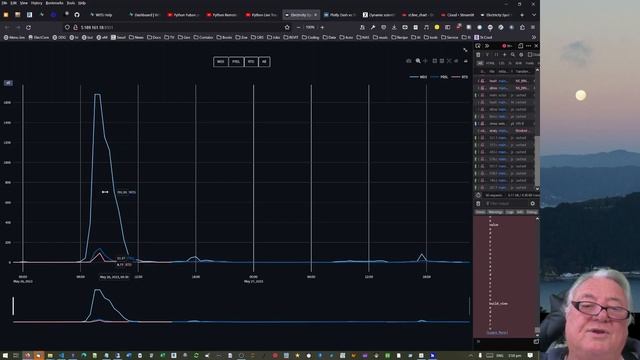Toggle the POL trace in chart legend

pos(440,77)
